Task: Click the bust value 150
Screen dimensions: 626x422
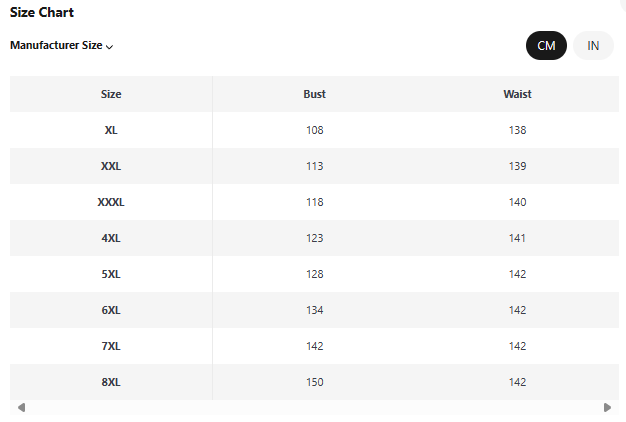Action: pos(315,382)
